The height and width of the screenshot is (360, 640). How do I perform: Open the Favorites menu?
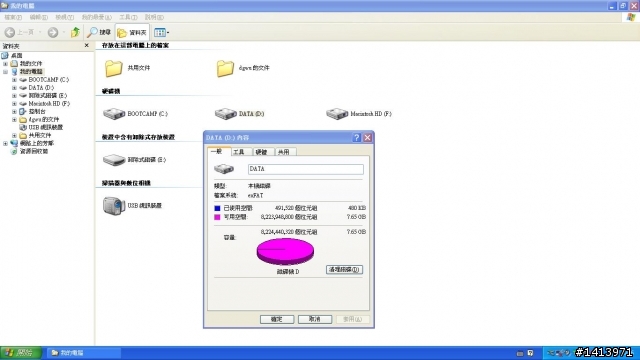pyautogui.click(x=96, y=17)
